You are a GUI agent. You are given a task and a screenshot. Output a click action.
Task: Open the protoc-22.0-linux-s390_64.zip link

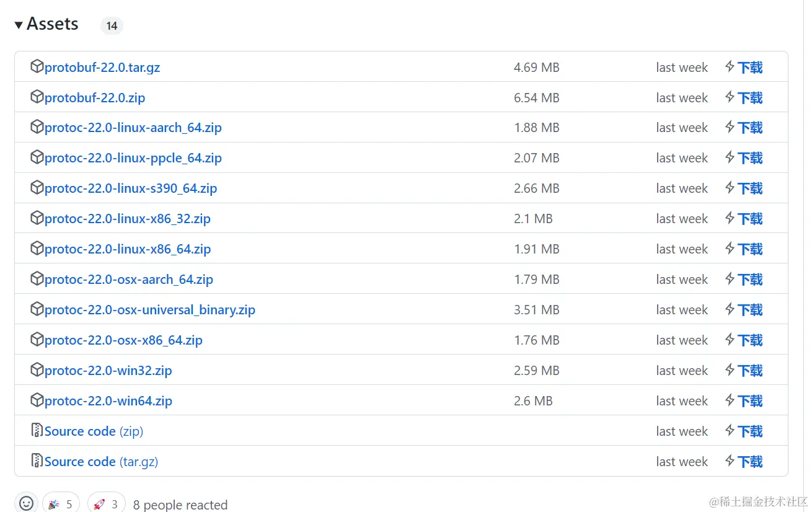click(131, 188)
